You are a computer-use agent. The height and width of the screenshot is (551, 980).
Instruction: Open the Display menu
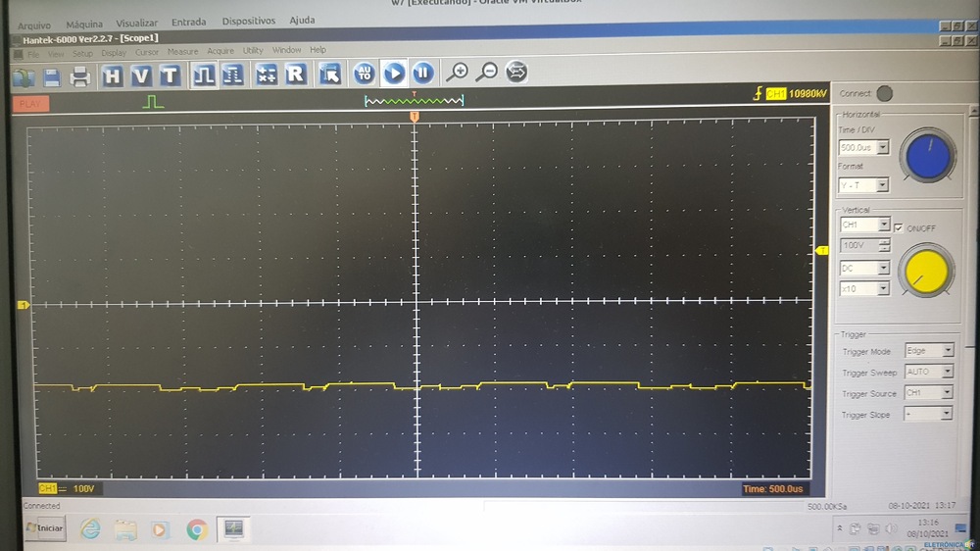[114, 53]
